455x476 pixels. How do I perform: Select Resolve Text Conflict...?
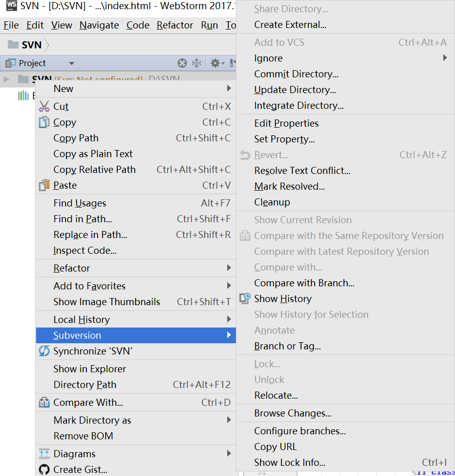pyautogui.click(x=345, y=170)
